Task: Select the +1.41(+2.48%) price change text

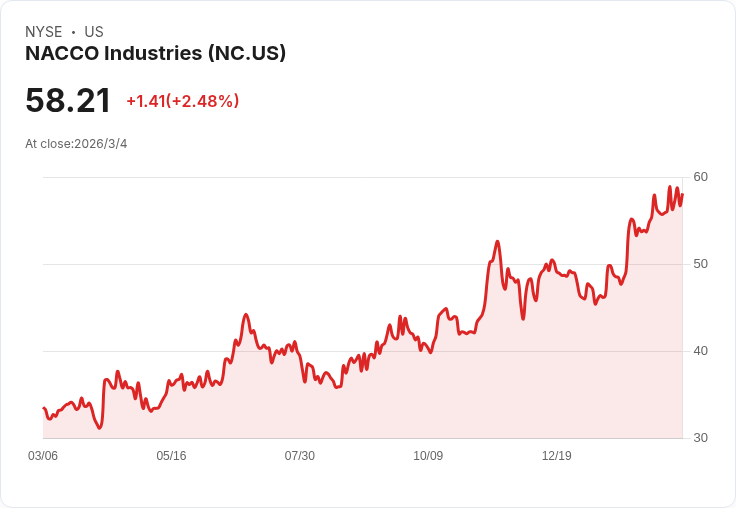Action: click(x=182, y=101)
